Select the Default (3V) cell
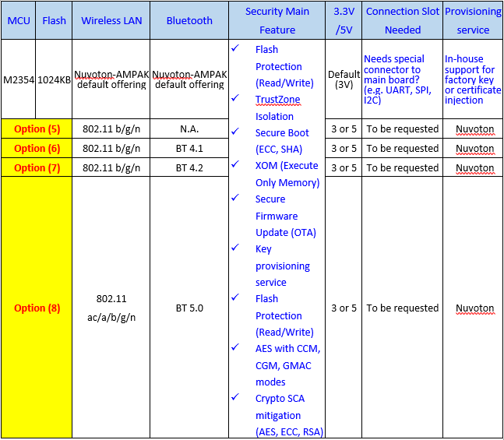 pos(344,79)
